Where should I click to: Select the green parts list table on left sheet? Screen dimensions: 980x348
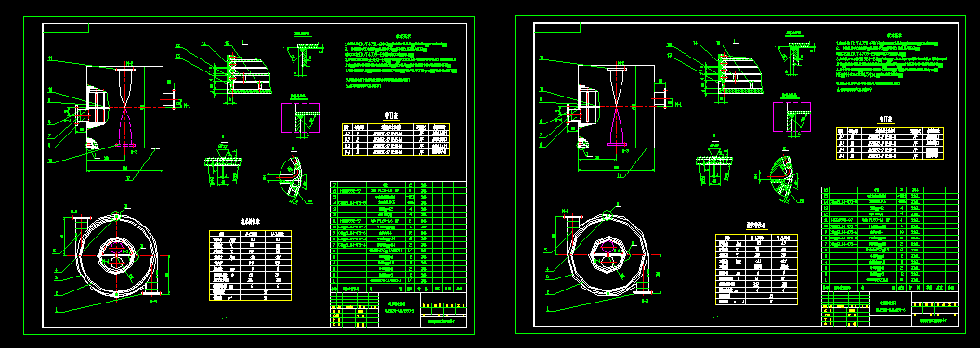pos(399,237)
